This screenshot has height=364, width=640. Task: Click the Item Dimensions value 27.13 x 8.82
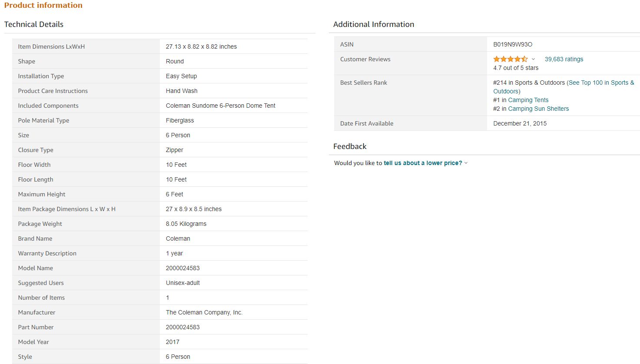201,46
